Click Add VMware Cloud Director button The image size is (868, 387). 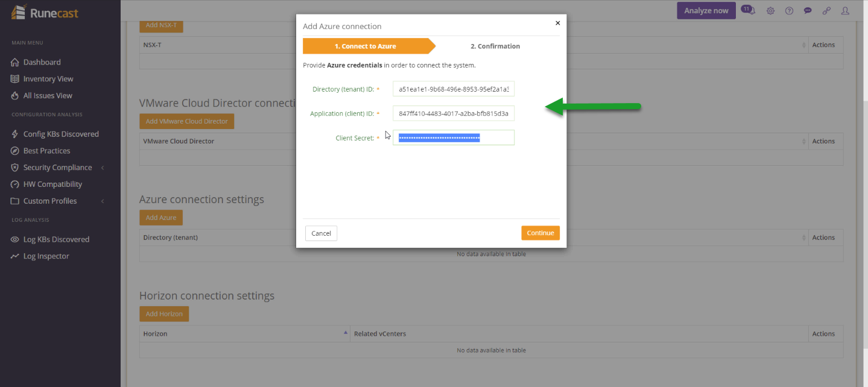tap(186, 121)
